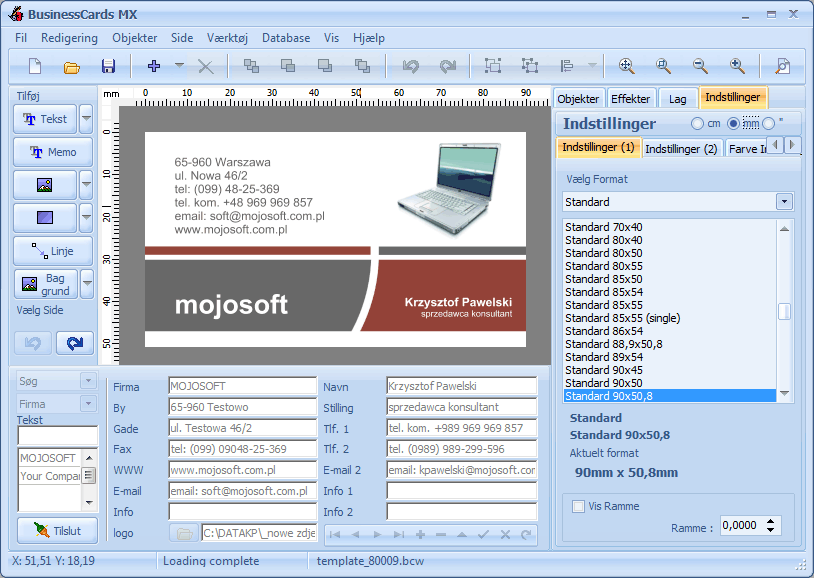Click the right arrow to scroll the settings sub-tabs
Image resolution: width=814 pixels, height=578 pixels.
click(792, 144)
